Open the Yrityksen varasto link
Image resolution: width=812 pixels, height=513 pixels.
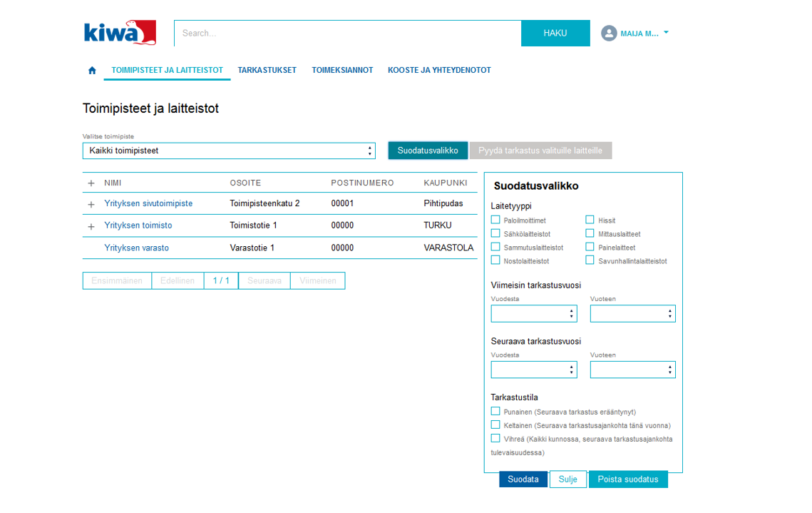click(x=136, y=248)
